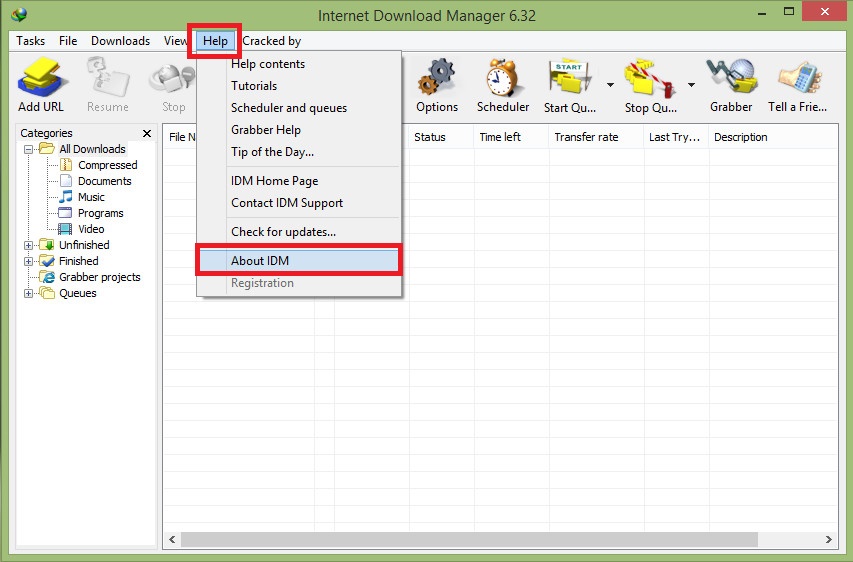Image resolution: width=853 pixels, height=562 pixels.
Task: Click the Grabber projects icon
Action: pos(47,277)
